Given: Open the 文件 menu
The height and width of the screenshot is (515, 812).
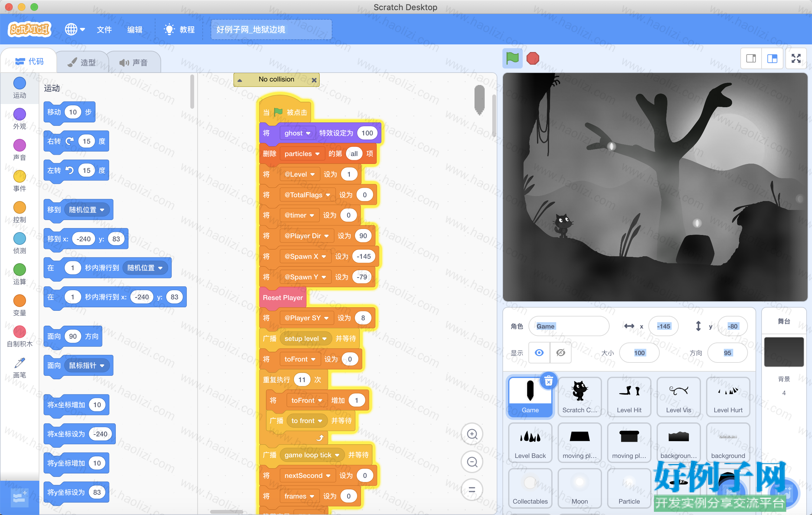Looking at the screenshot, I should click(x=104, y=30).
